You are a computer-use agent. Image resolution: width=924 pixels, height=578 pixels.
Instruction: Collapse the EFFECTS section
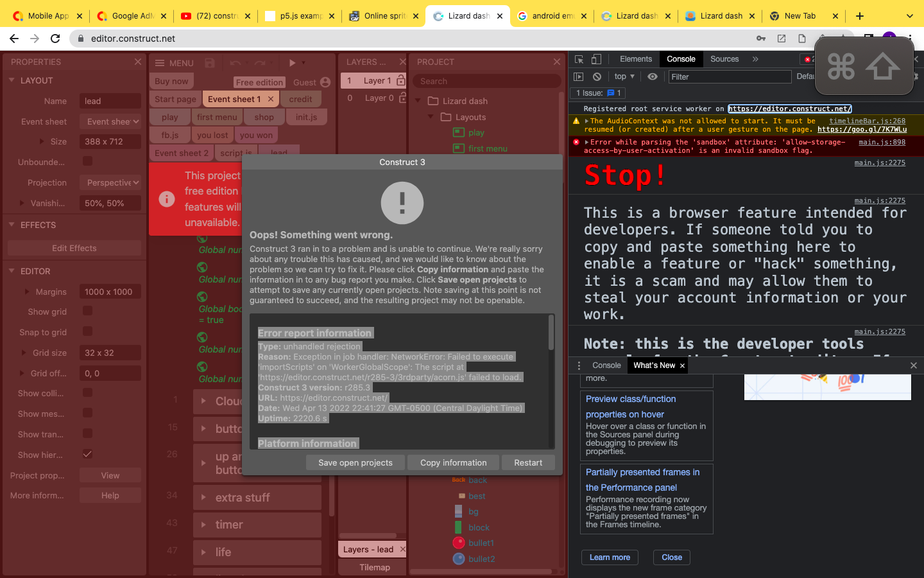tap(12, 225)
